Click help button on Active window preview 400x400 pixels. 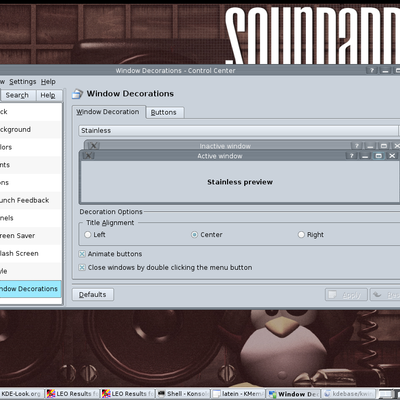click(x=351, y=156)
